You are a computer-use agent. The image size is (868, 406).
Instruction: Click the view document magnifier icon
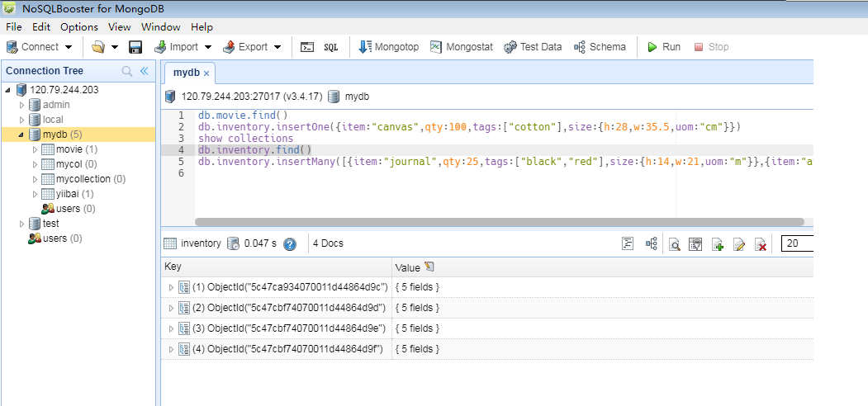point(674,244)
